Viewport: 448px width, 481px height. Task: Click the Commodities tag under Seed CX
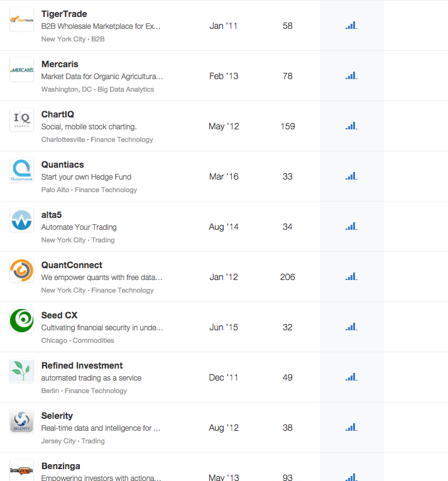pos(93,340)
